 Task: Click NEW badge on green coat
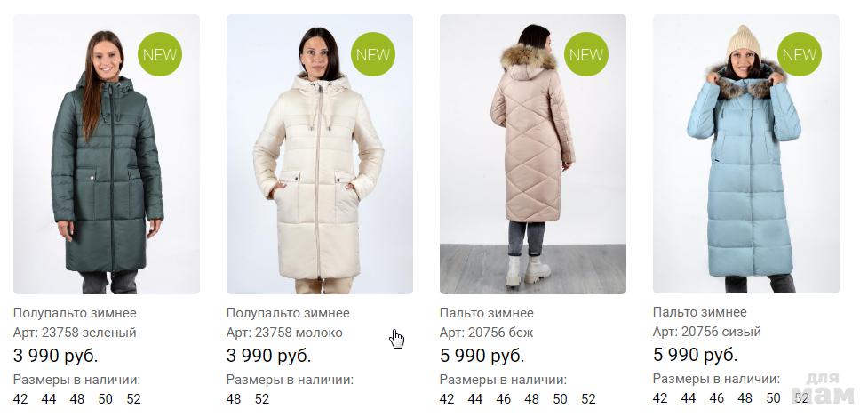pos(159,54)
